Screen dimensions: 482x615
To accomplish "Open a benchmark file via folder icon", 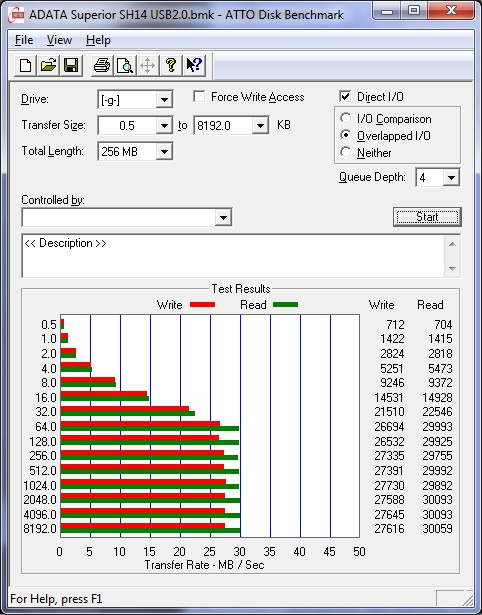I will [x=48, y=65].
